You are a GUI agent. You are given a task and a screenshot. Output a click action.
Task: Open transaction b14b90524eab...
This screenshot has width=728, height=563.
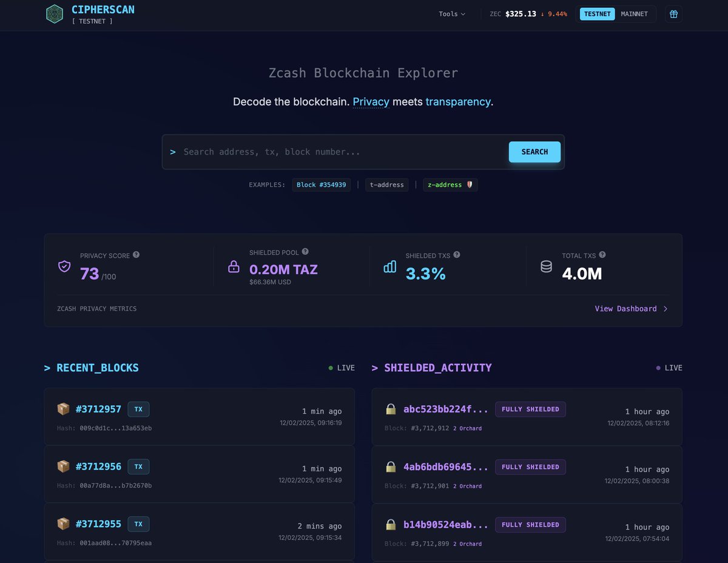pyautogui.click(x=446, y=524)
